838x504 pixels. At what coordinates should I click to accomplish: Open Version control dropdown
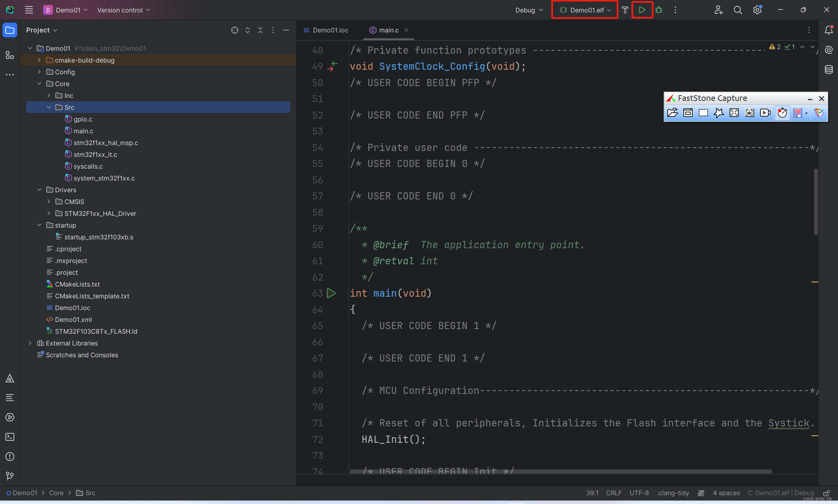[123, 10]
